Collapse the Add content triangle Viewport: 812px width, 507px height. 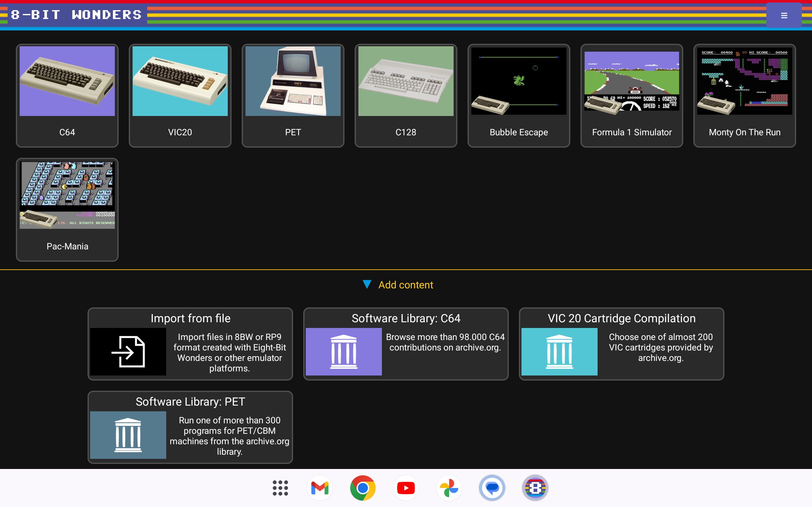coord(367,284)
